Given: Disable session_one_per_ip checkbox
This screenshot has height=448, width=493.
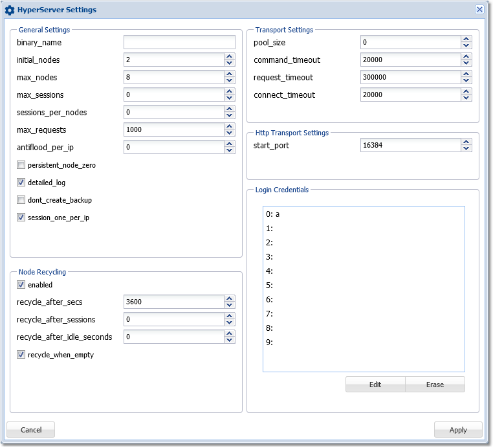Looking at the screenshot, I should pos(21,218).
